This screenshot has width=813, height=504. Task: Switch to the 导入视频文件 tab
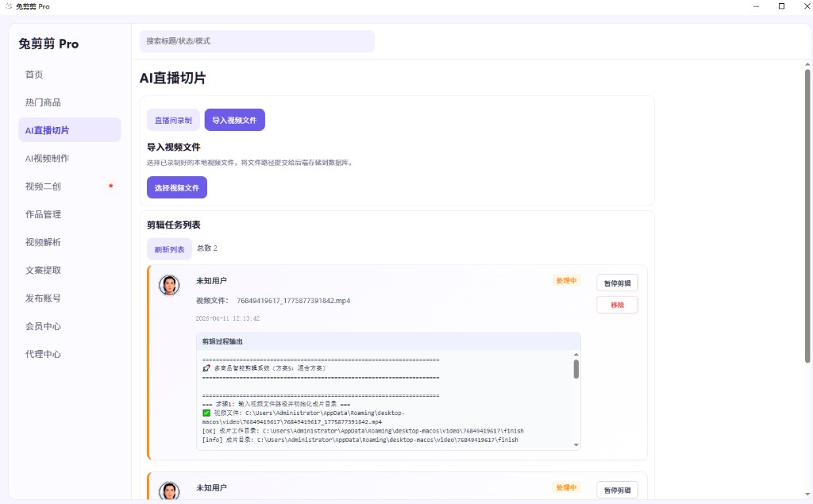click(x=234, y=120)
